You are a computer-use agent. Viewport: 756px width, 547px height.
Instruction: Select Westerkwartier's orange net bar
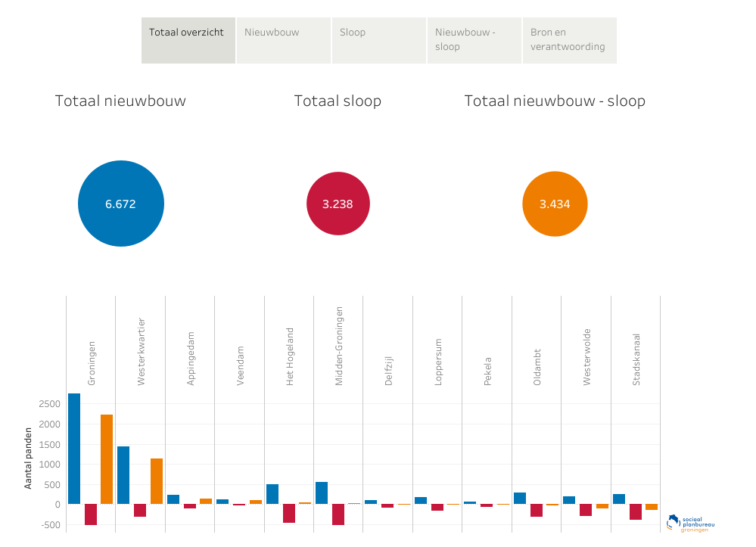157,480
